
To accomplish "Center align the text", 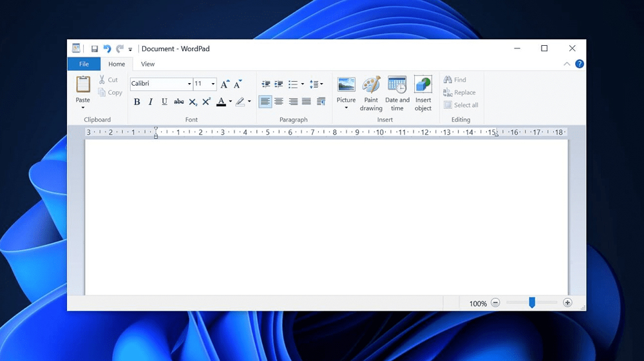I will [x=279, y=101].
